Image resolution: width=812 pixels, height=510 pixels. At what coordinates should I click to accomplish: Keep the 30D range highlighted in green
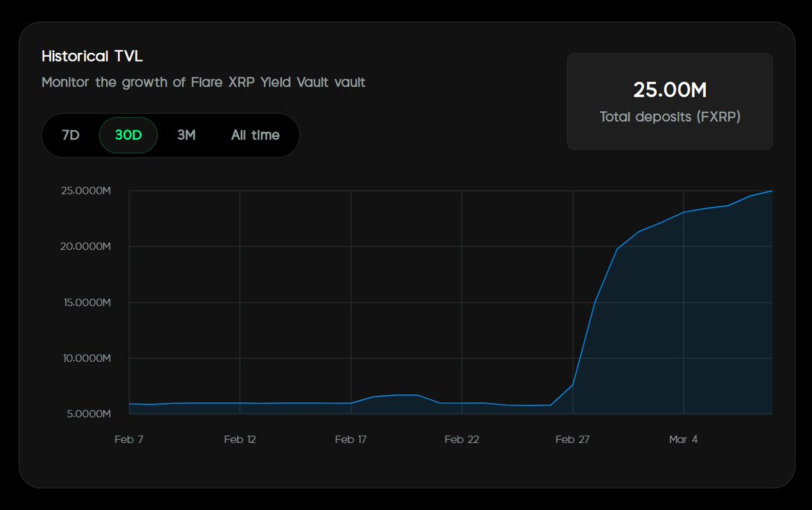[x=128, y=135]
